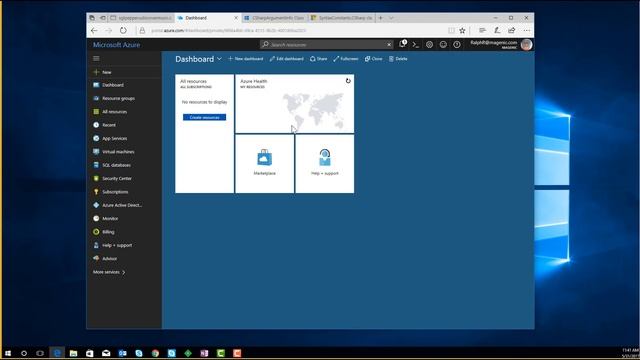The image size is (640, 360).
Task: Open Azure notifications bell
Action: coord(402,44)
